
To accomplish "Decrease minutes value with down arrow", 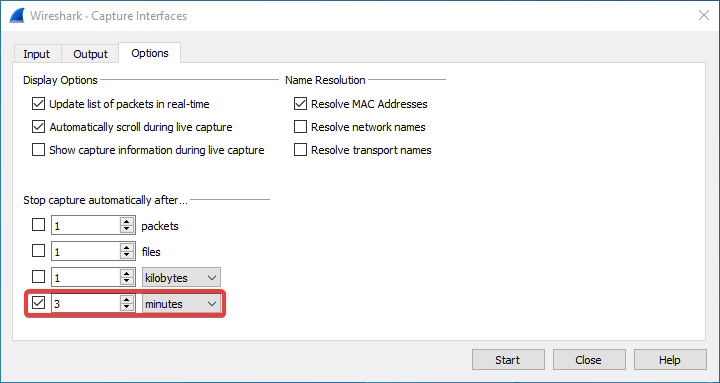I will (x=127, y=308).
